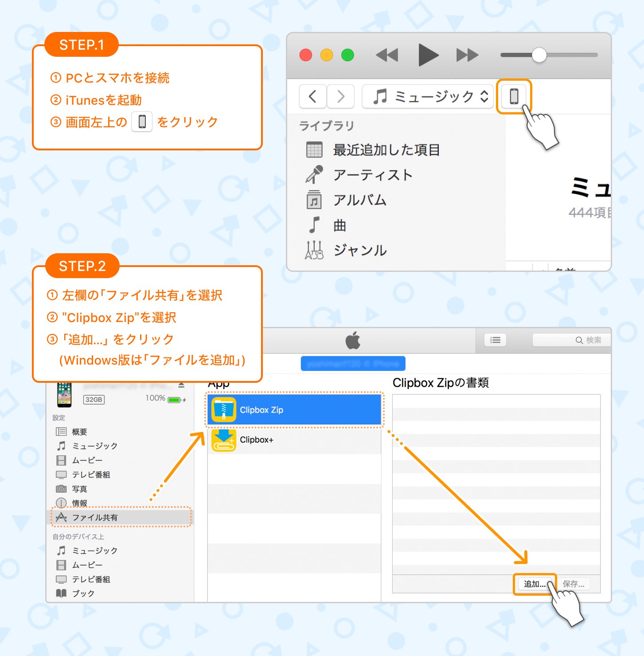Click the iPhone device icon in iTunes toolbar

(x=514, y=96)
